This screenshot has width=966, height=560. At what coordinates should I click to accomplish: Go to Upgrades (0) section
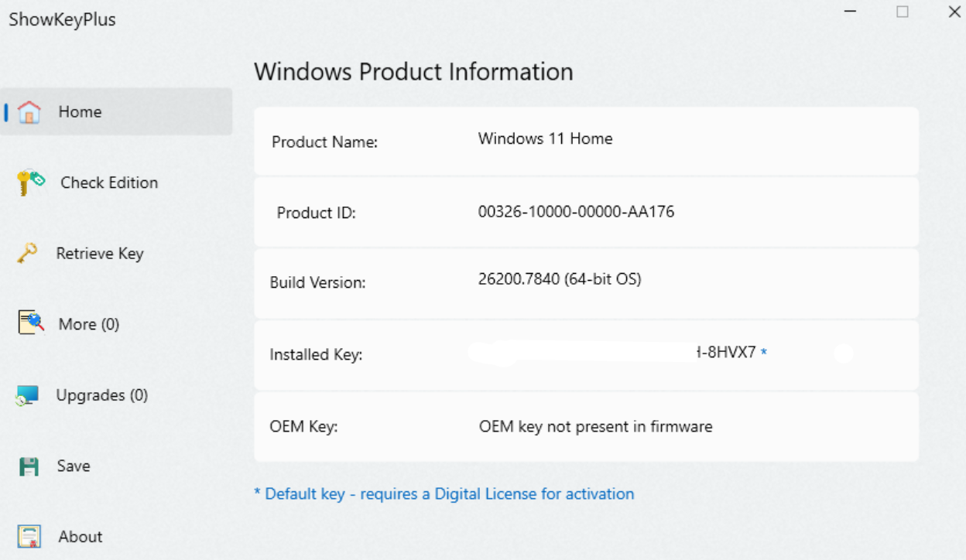tap(101, 395)
